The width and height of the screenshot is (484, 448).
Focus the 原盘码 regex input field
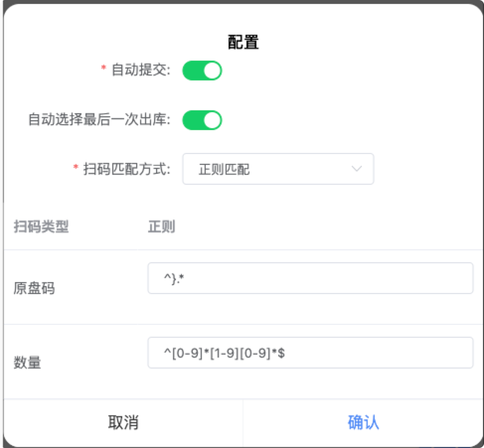310,278
